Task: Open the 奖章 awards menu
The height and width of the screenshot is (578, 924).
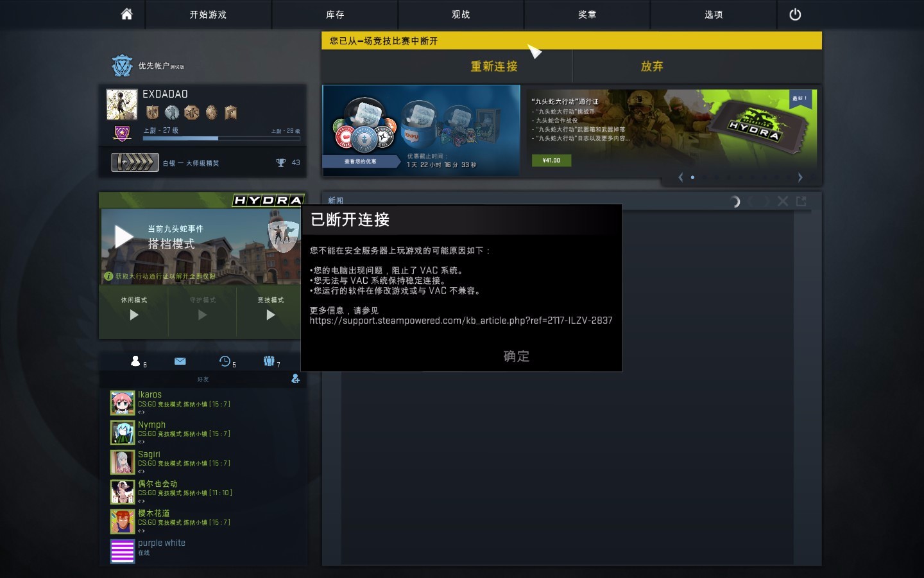Action: [x=587, y=14]
